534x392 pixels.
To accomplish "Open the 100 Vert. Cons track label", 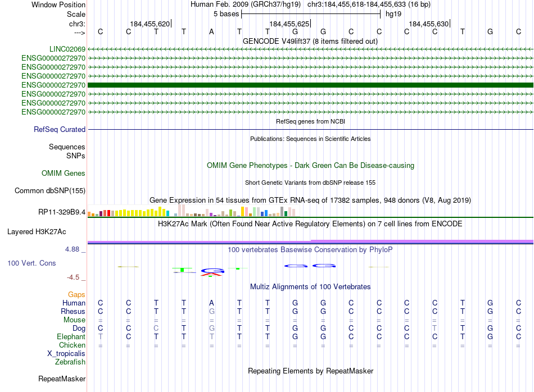I will 31,263.
